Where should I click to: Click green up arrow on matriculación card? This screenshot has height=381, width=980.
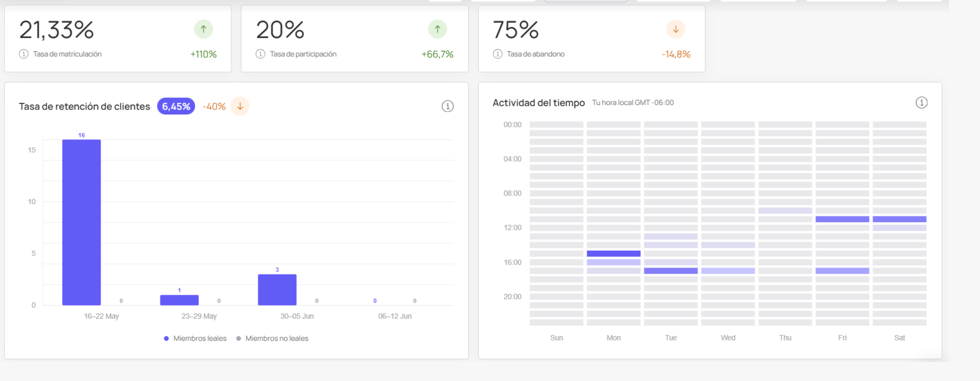click(x=203, y=29)
